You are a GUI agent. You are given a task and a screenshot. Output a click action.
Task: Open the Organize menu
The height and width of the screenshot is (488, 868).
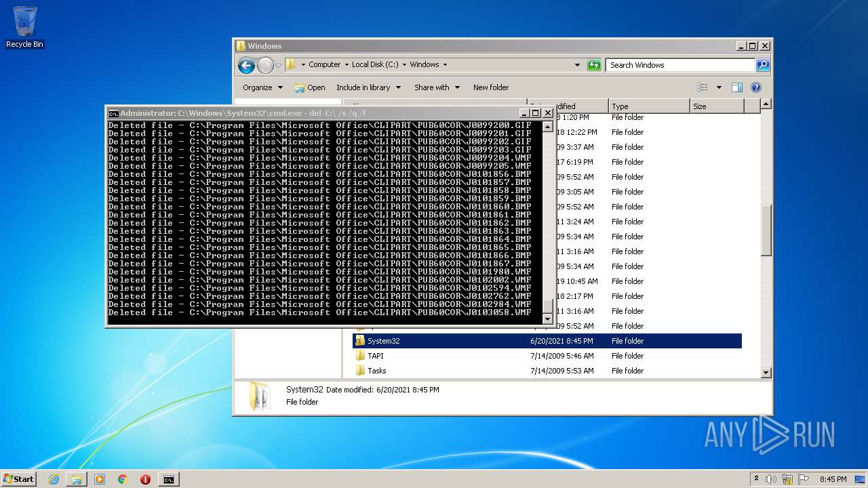pos(262,87)
